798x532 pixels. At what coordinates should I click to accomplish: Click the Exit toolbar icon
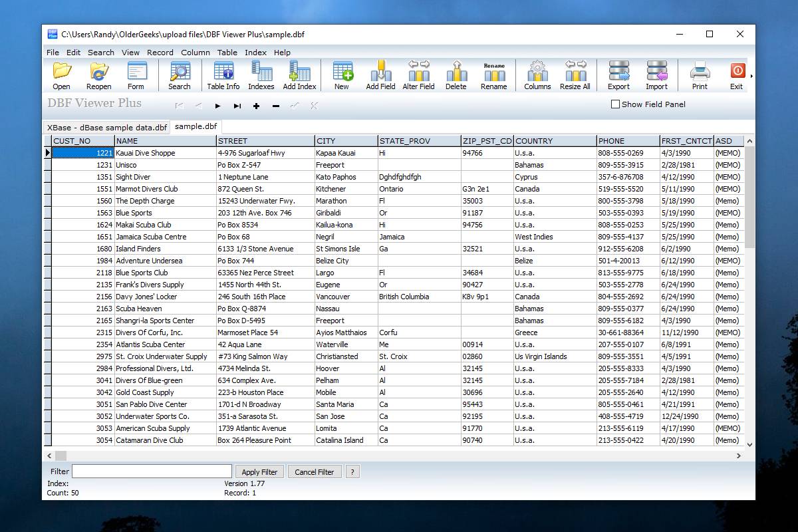[x=737, y=75]
